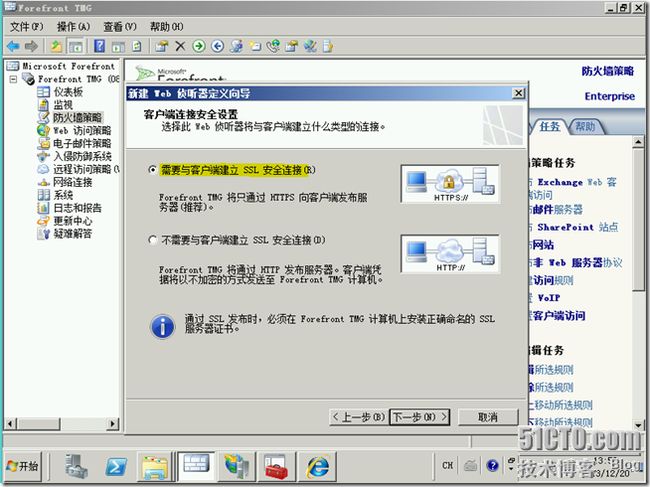This screenshot has width=650, height=487.
Task: Click the black X delete toolbar icon
Action: tap(180, 46)
